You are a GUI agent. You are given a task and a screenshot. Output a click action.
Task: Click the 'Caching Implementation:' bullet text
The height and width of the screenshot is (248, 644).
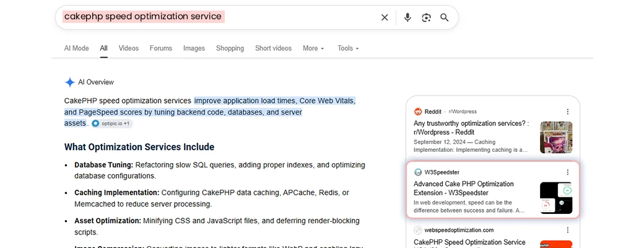coord(116,192)
